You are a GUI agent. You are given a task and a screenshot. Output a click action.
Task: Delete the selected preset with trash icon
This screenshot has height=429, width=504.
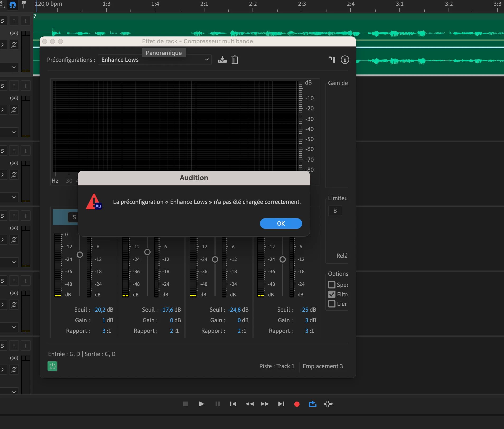point(235,60)
